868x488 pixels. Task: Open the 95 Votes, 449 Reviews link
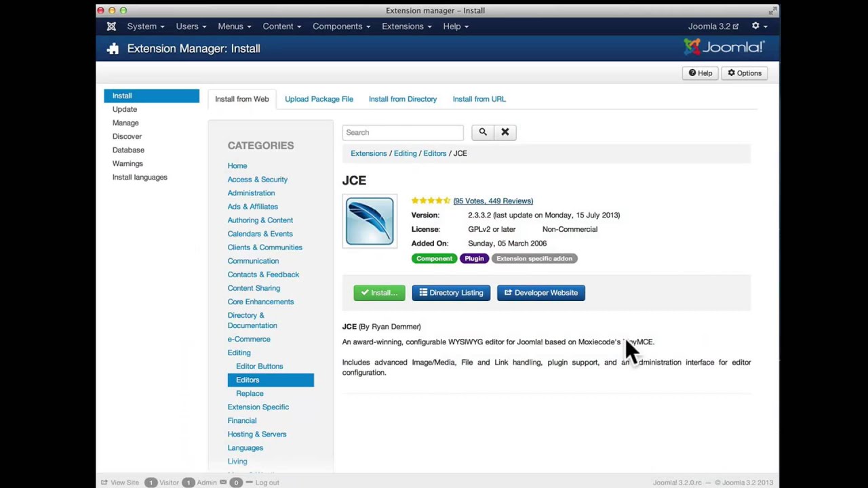(x=493, y=201)
